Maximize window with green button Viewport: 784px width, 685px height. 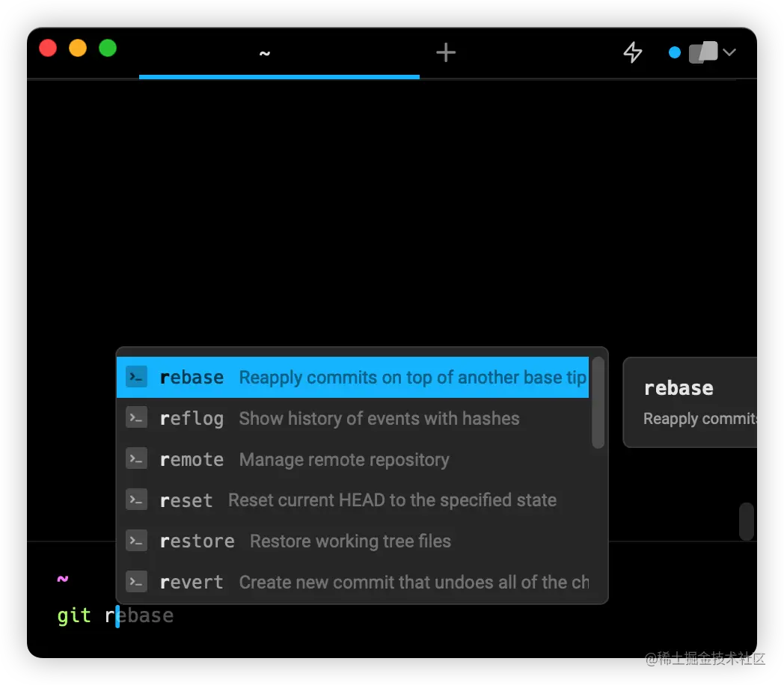point(108,48)
